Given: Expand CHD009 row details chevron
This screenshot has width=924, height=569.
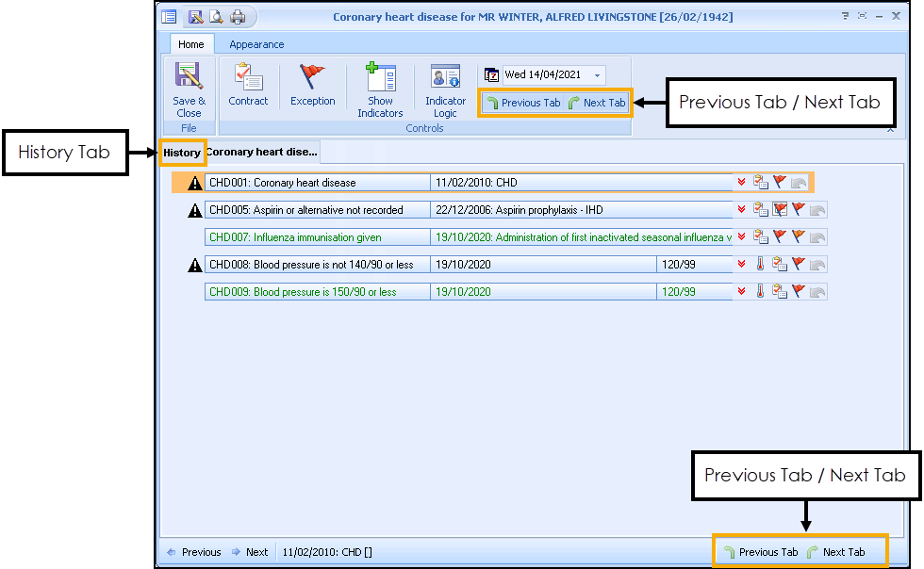Looking at the screenshot, I should 742,292.
